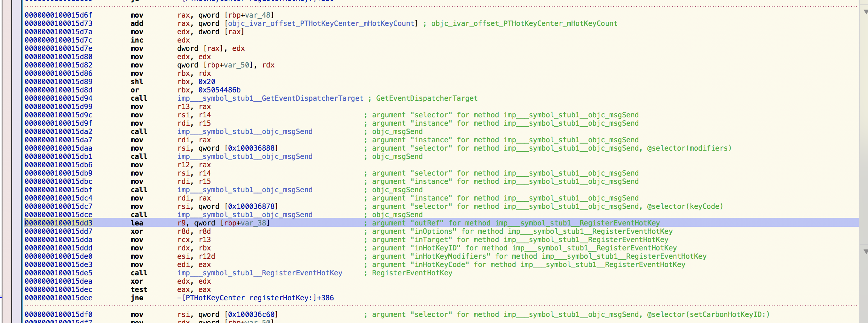Select the highlighted address 0000000100015dd3
868x323 pixels.
[58, 223]
